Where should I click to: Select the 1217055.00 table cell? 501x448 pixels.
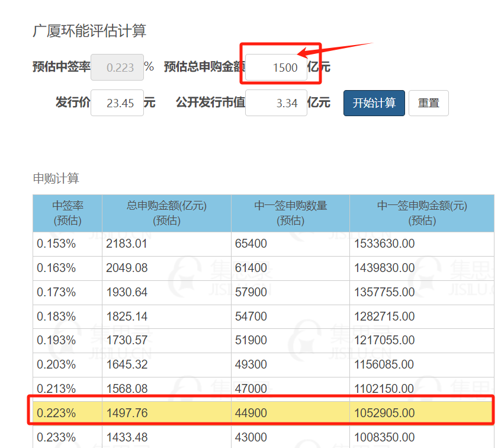click(422, 341)
